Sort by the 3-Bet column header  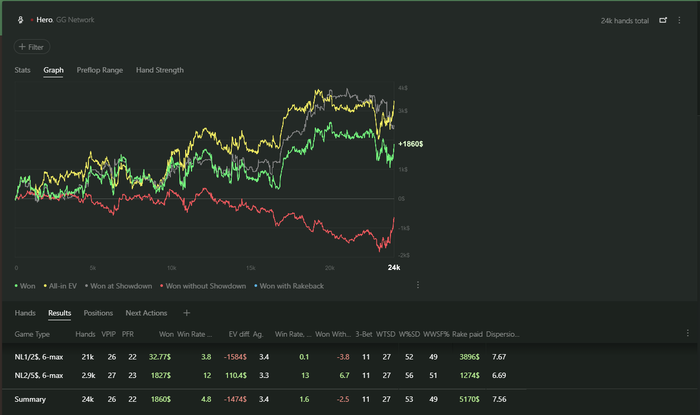click(x=364, y=334)
